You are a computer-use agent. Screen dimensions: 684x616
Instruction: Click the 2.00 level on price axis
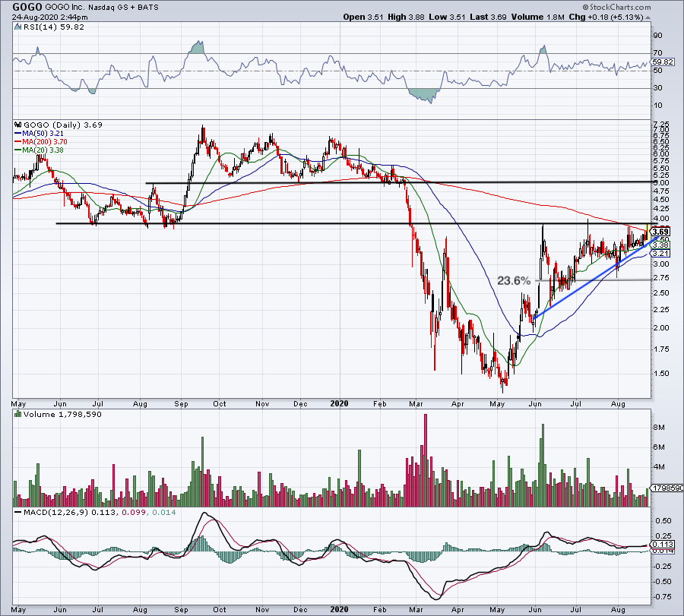pos(662,328)
